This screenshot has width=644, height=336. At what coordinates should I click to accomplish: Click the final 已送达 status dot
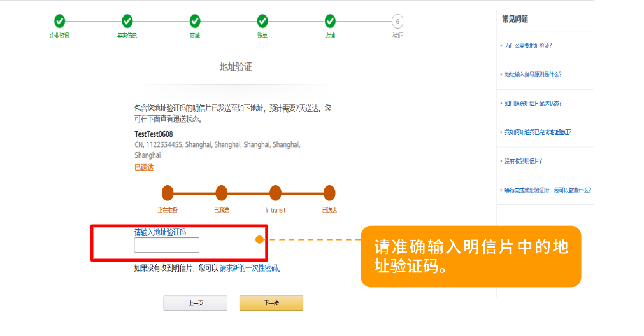(329, 193)
